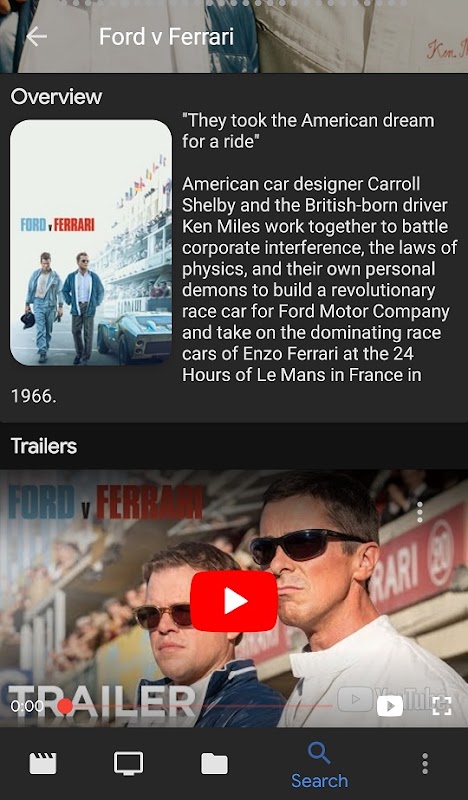
Task: Open the trailer video's three-dot menu
Action: pyautogui.click(x=420, y=512)
